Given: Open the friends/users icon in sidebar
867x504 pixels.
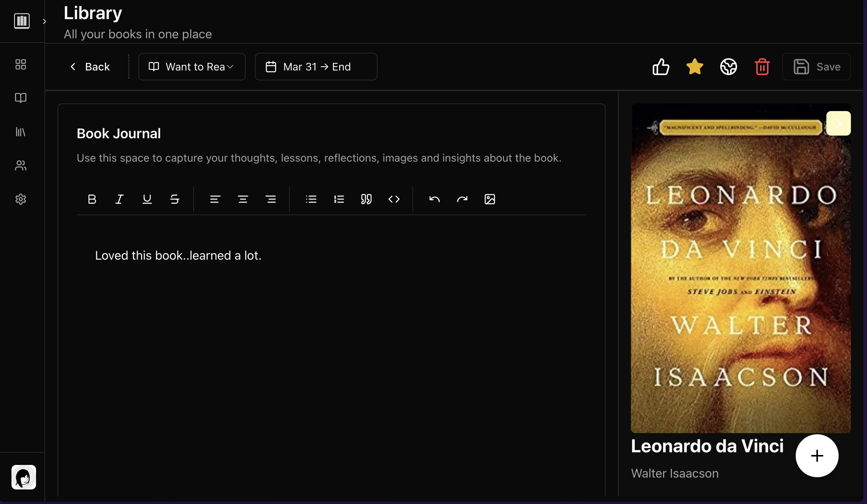Looking at the screenshot, I should tap(21, 165).
